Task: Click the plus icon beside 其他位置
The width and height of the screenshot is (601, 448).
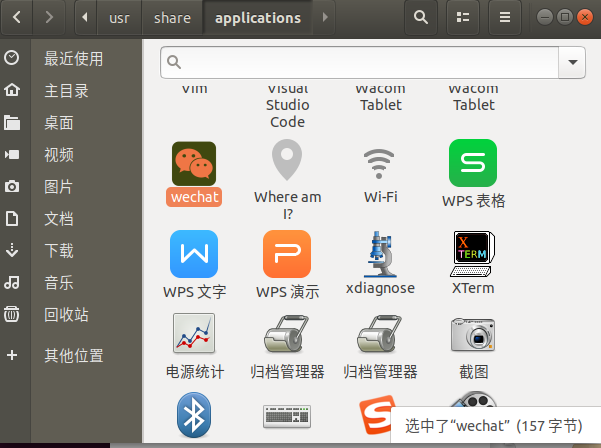Action: [x=12, y=355]
